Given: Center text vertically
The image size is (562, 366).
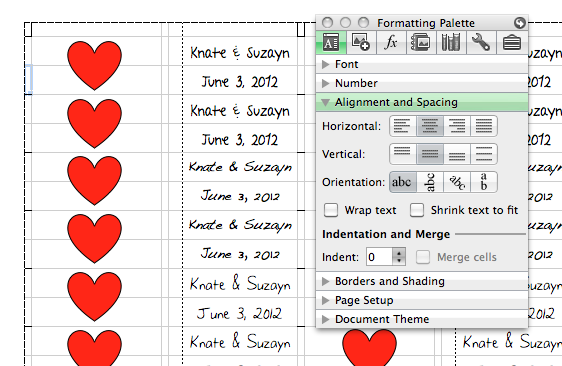Looking at the screenshot, I should coord(430,154).
